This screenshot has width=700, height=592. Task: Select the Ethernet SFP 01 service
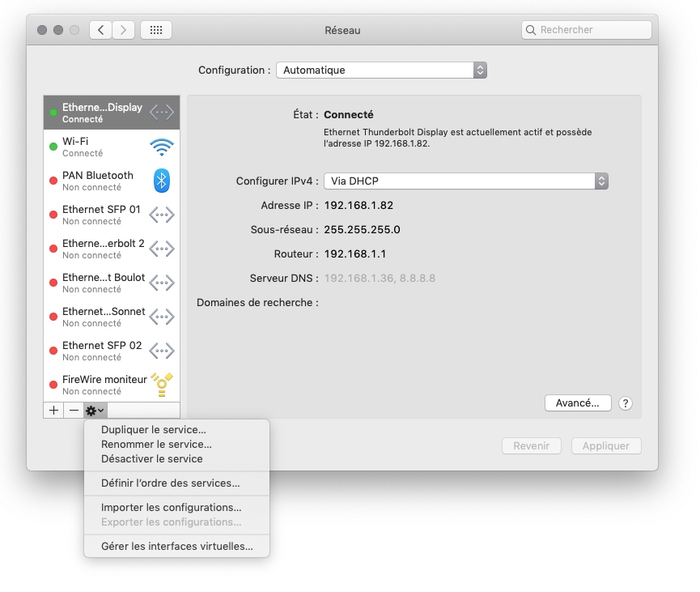pyautogui.click(x=112, y=215)
